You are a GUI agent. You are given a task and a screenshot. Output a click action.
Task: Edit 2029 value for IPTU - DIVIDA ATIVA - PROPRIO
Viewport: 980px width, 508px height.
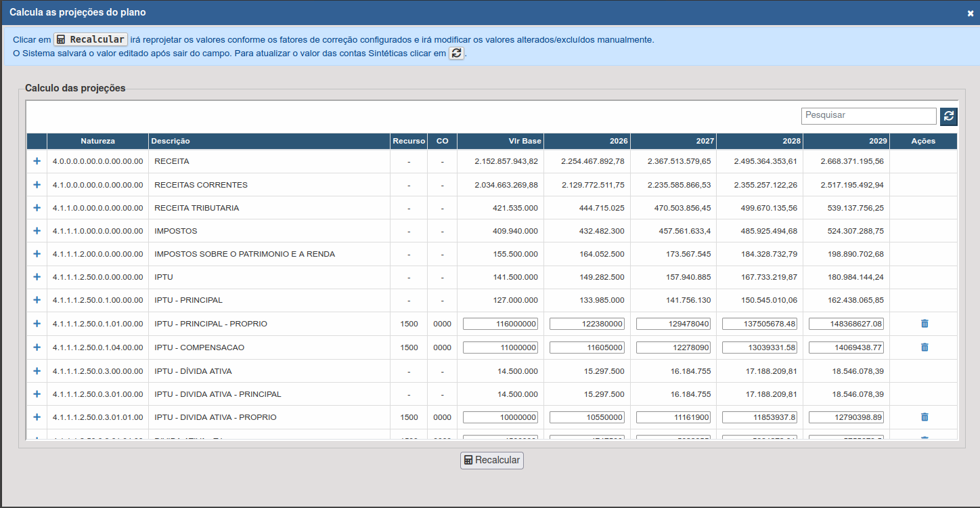point(846,417)
